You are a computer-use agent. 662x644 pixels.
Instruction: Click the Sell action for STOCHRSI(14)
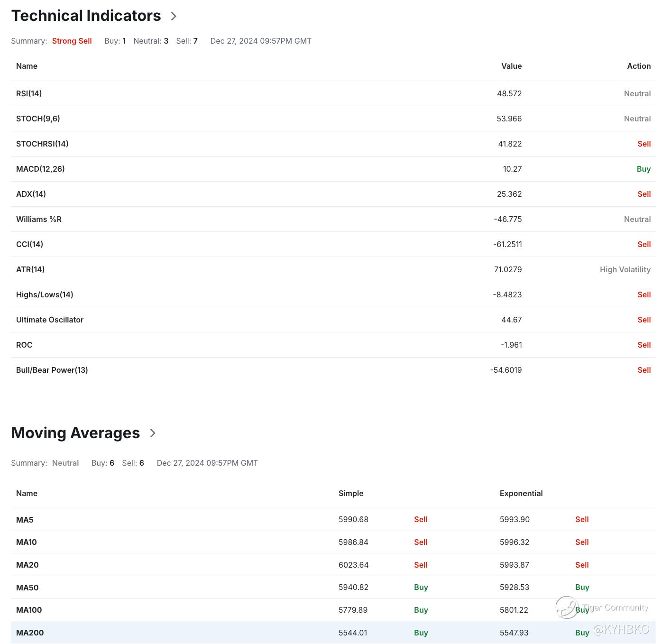(x=644, y=144)
